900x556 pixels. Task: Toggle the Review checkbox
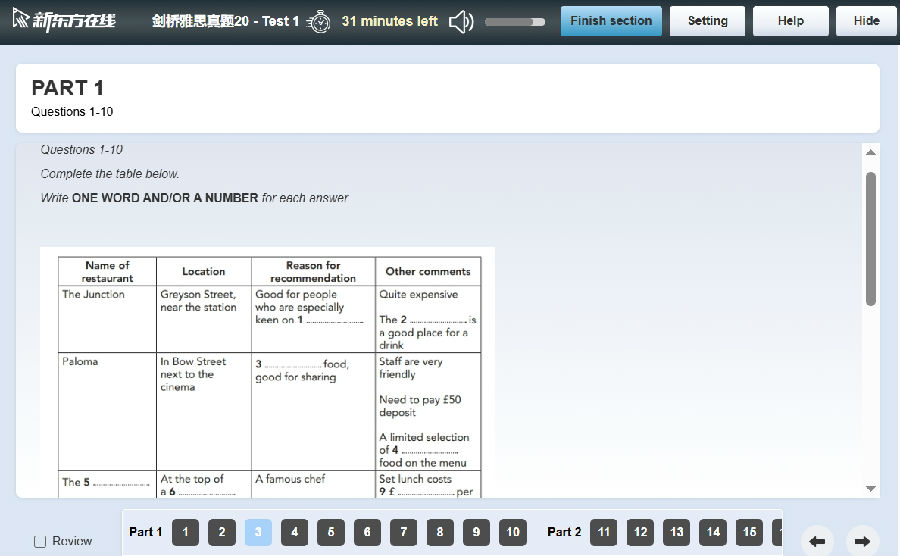click(40, 541)
